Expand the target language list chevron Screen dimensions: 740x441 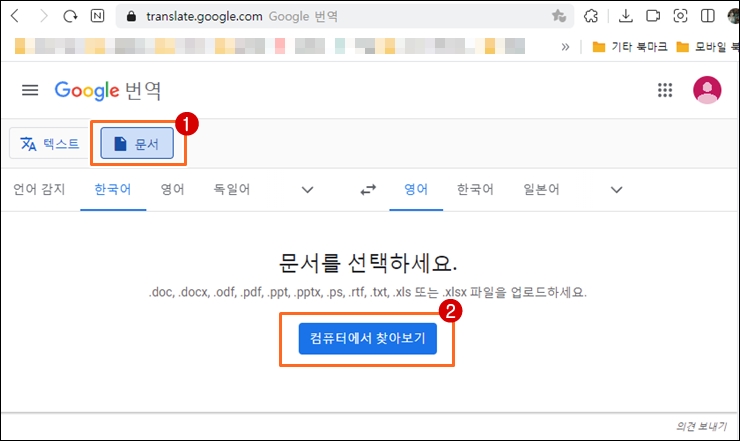click(x=616, y=190)
